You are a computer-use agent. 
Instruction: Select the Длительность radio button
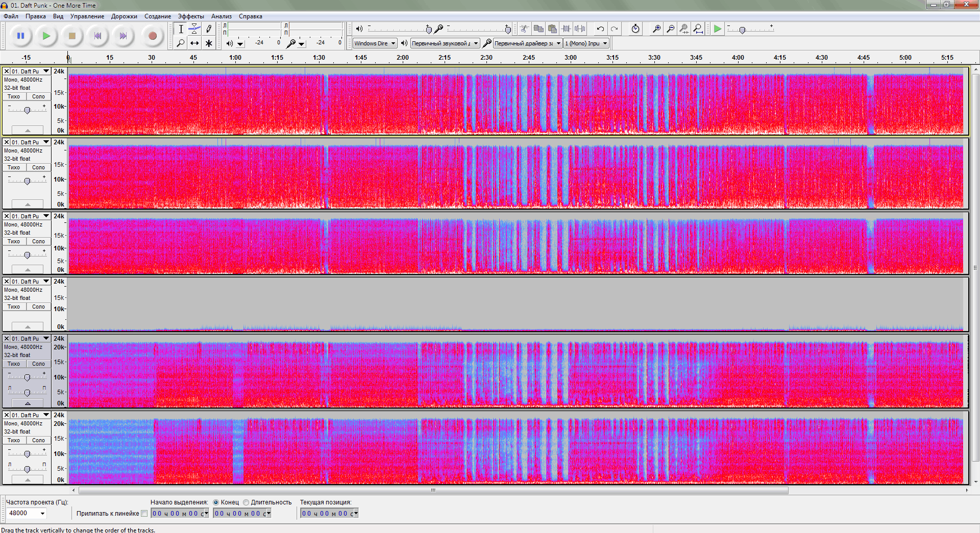coord(246,502)
